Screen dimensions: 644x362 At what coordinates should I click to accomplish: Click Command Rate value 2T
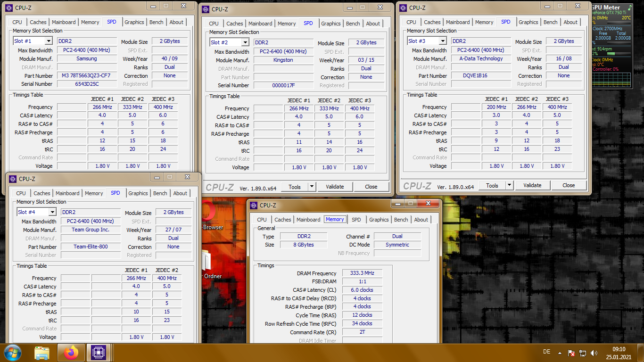(362, 332)
